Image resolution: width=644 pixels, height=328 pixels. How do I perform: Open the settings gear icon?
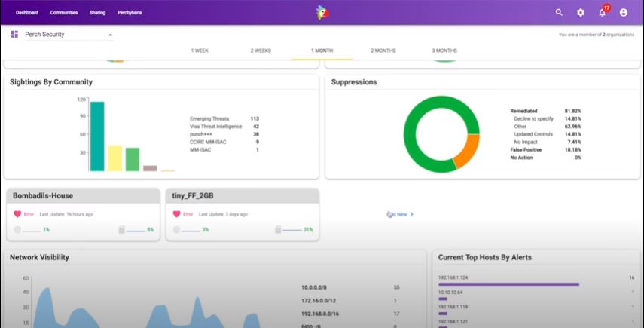pos(580,12)
